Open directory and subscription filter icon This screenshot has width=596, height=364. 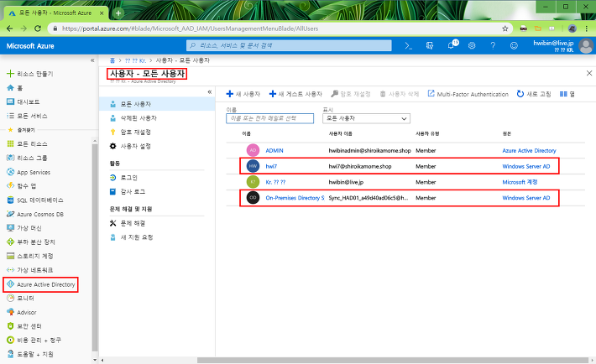430,45
